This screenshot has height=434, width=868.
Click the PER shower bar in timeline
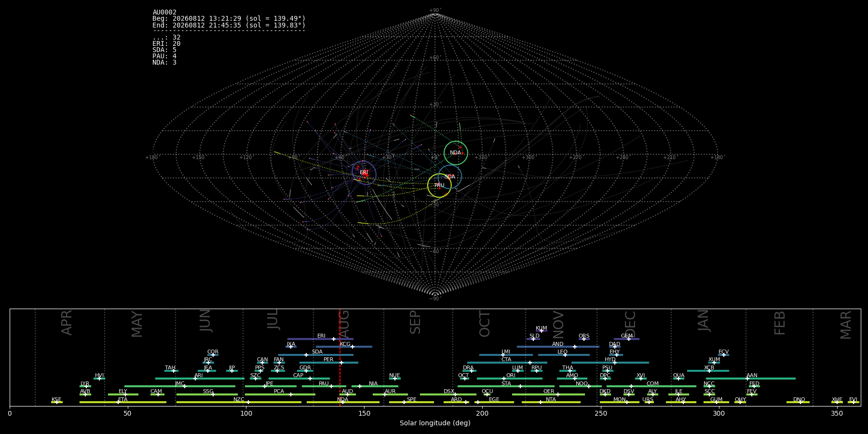(x=329, y=363)
